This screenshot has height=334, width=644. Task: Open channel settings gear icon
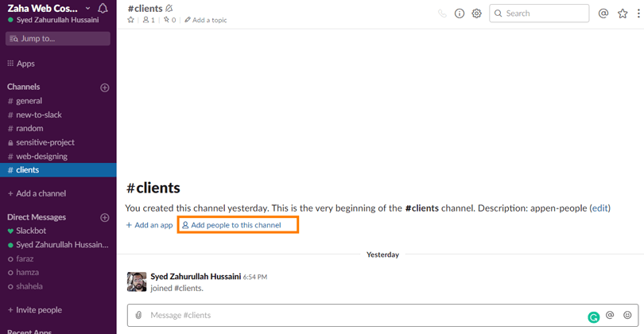point(477,14)
